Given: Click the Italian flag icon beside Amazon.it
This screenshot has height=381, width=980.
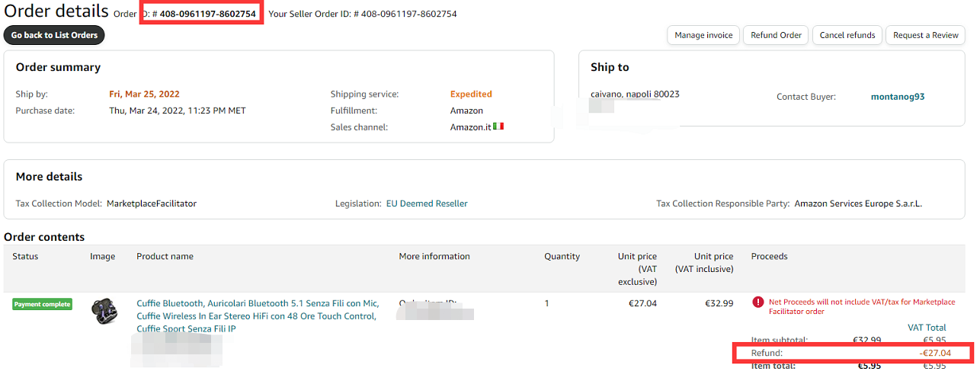Looking at the screenshot, I should [498, 126].
